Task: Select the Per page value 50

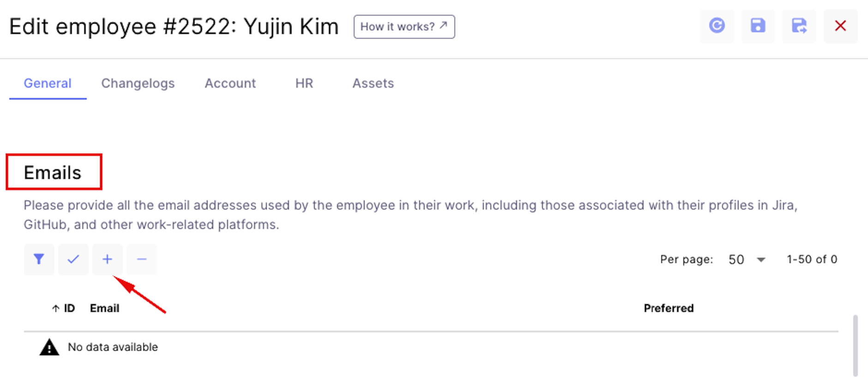Action: point(736,259)
